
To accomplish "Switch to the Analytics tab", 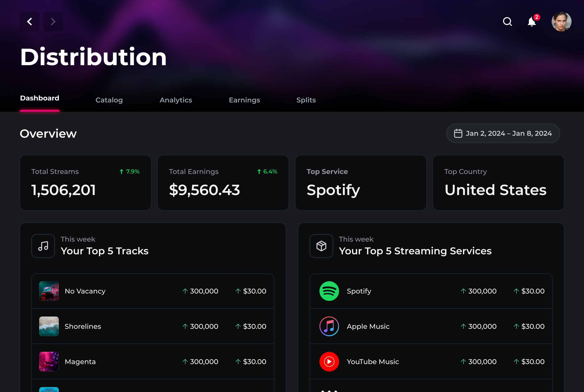I will tap(176, 100).
